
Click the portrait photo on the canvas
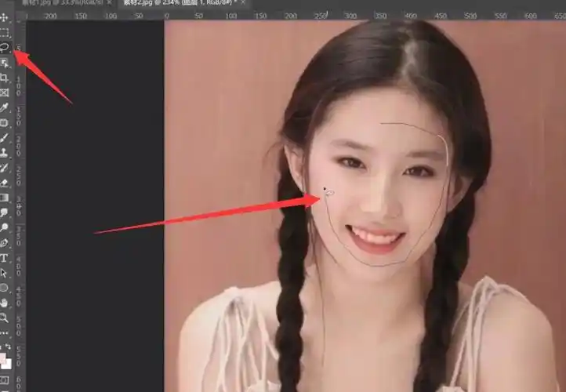(x=365, y=205)
